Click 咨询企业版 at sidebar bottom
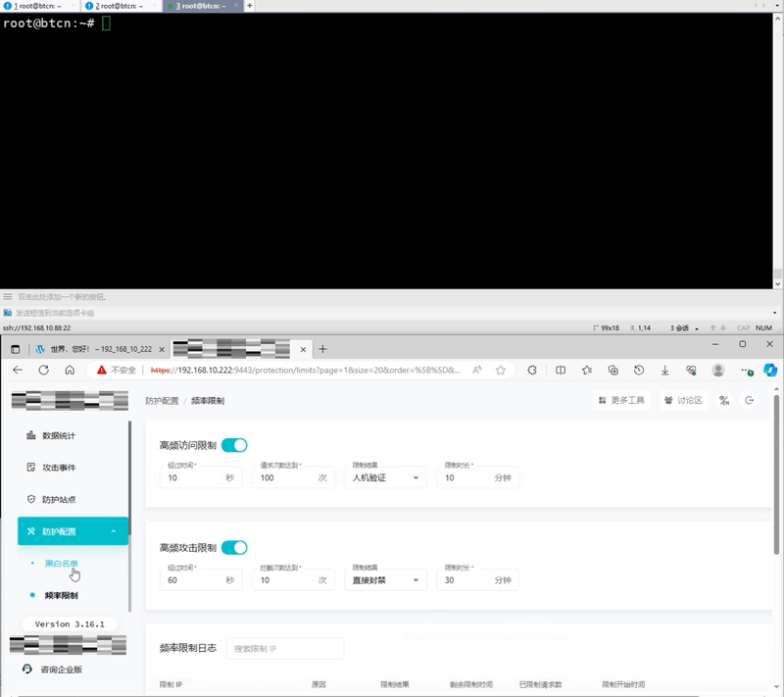784x697 pixels. coord(53,670)
